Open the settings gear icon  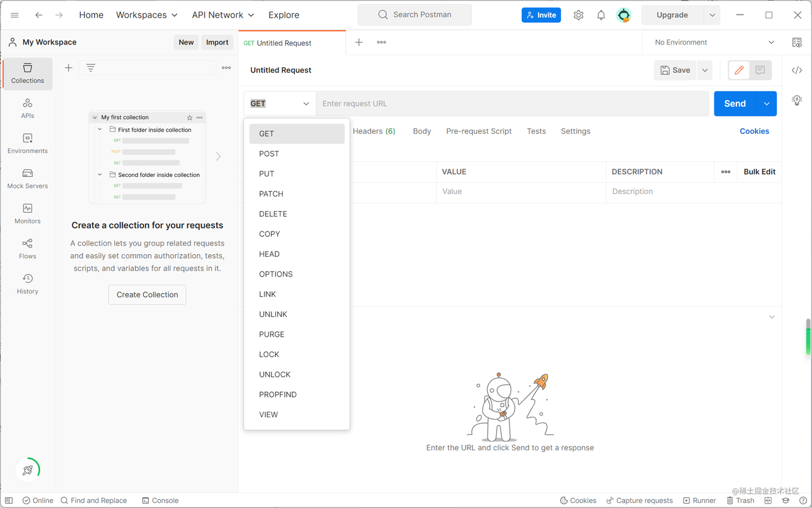[x=579, y=15]
